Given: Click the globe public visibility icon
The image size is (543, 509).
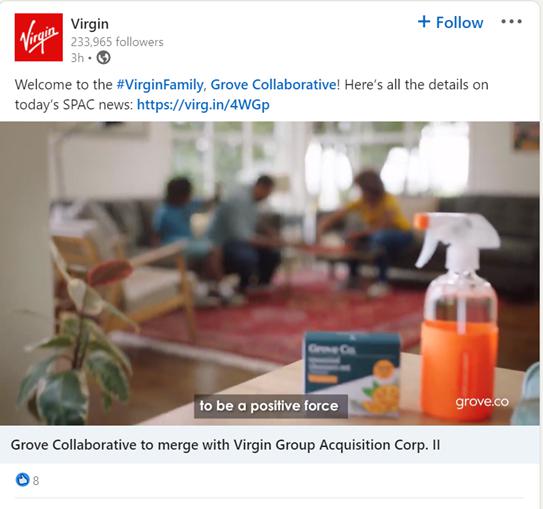Looking at the screenshot, I should click(x=103, y=57).
